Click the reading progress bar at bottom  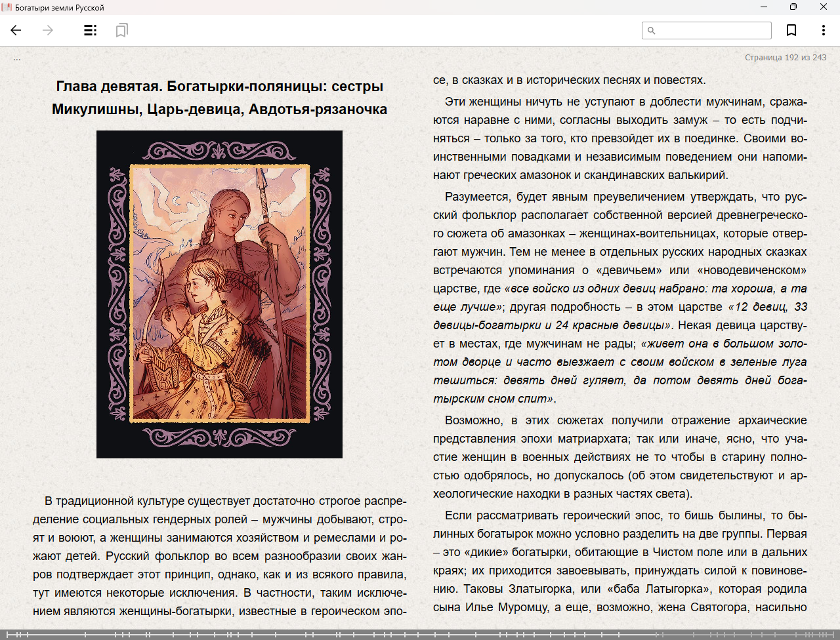pos(328,634)
